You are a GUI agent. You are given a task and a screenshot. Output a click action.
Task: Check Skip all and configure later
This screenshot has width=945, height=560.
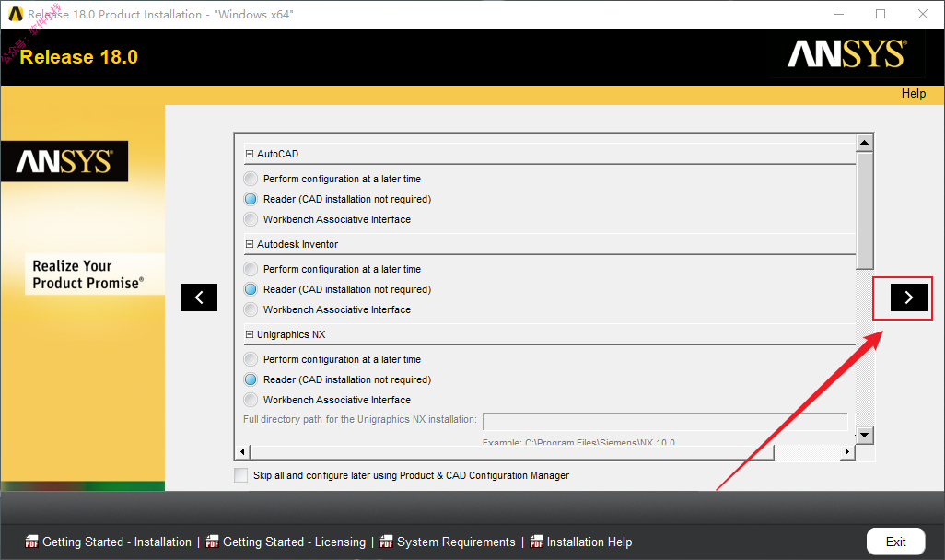click(241, 475)
